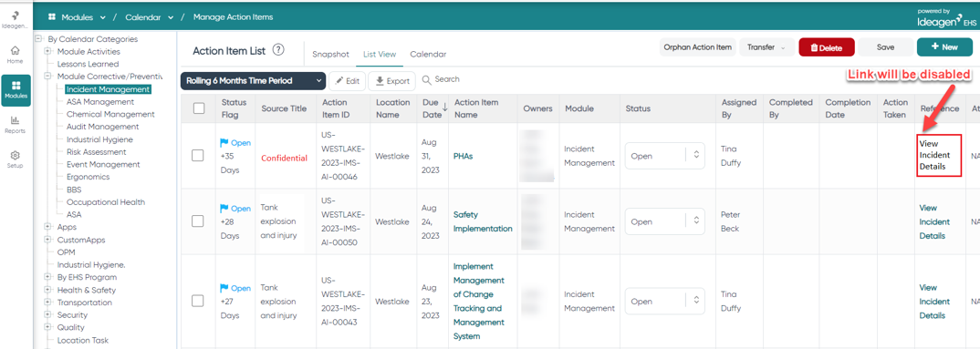Open Status dropdown in Implement Management row

coord(665,301)
